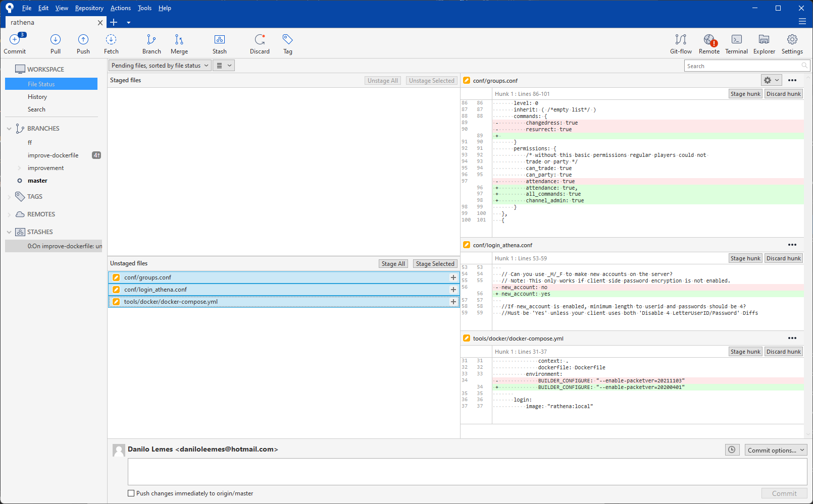Screen dimensions: 813x504
Task: Select the Pull icon in the toolbar
Action: pyautogui.click(x=55, y=43)
